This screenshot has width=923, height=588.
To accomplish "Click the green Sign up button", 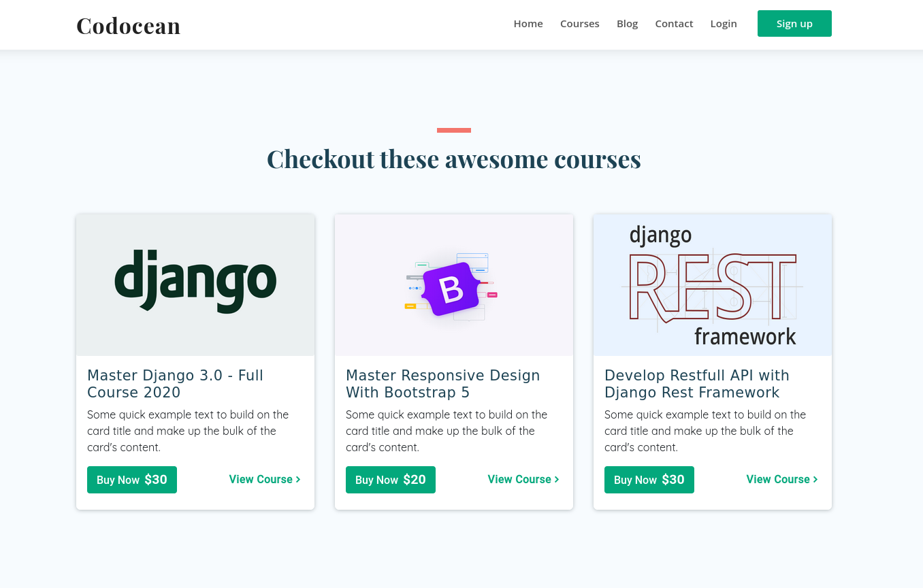I will [794, 24].
